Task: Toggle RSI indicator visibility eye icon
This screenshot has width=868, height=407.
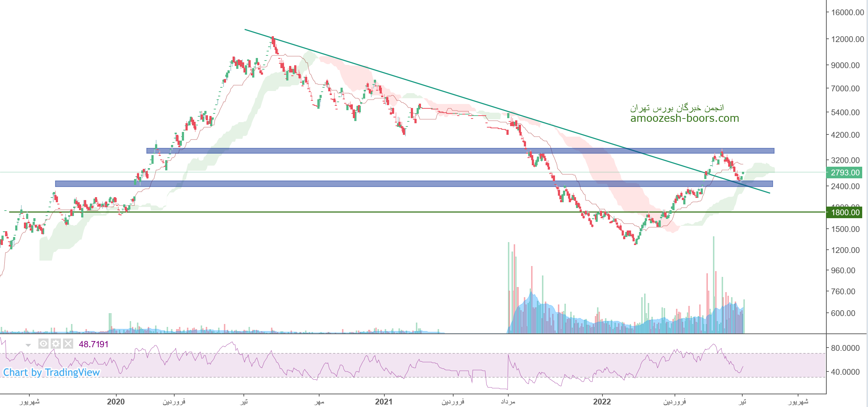Action: point(43,344)
